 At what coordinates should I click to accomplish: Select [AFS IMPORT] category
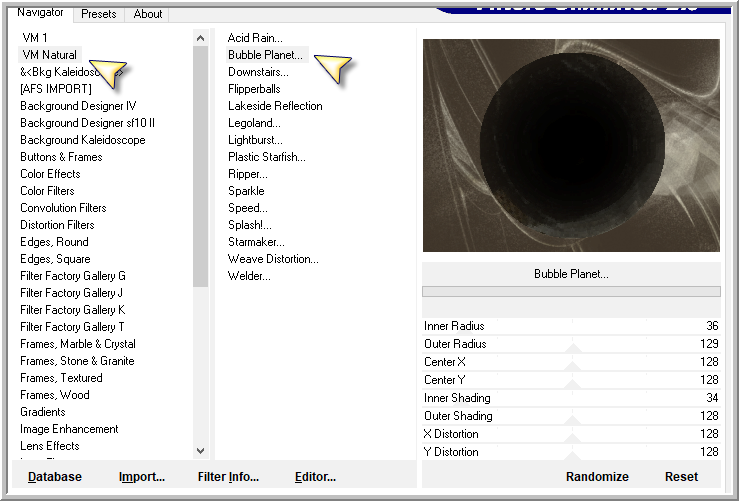56,89
